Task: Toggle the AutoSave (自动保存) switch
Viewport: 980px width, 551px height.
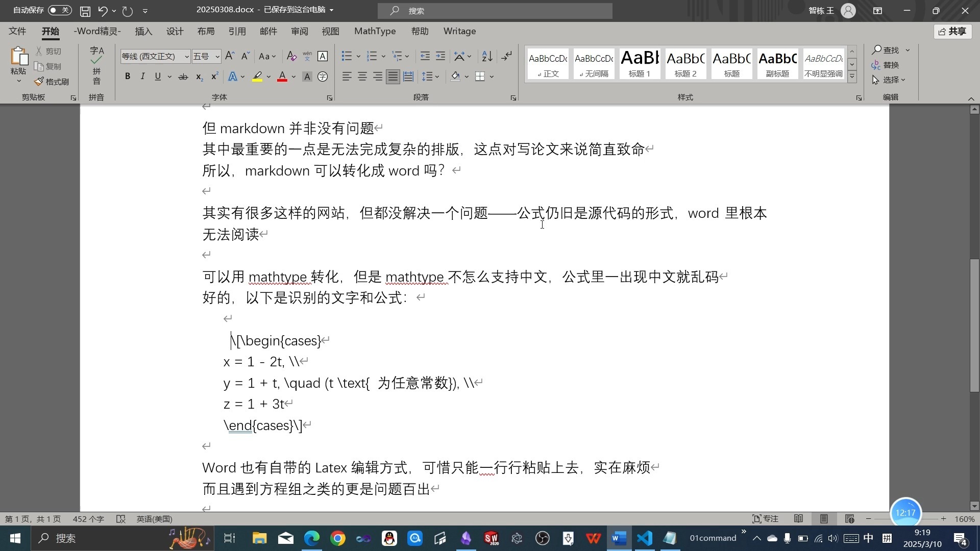Action: tap(60, 10)
